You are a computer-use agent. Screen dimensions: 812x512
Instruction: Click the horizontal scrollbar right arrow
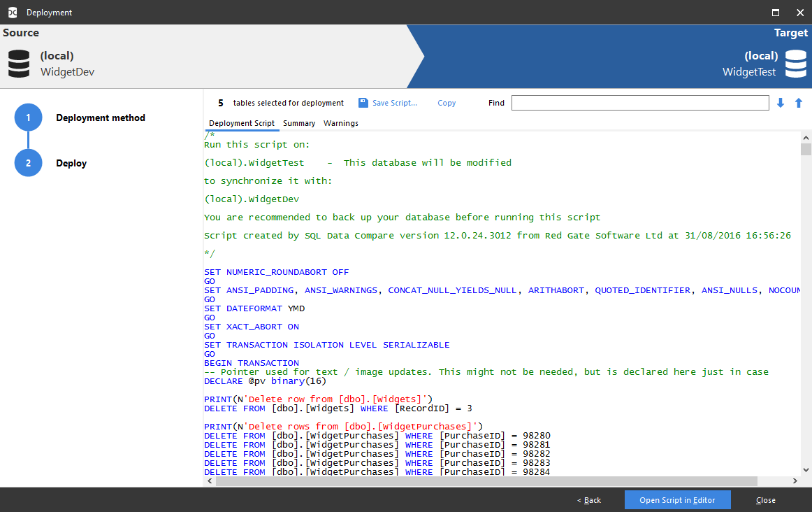795,481
